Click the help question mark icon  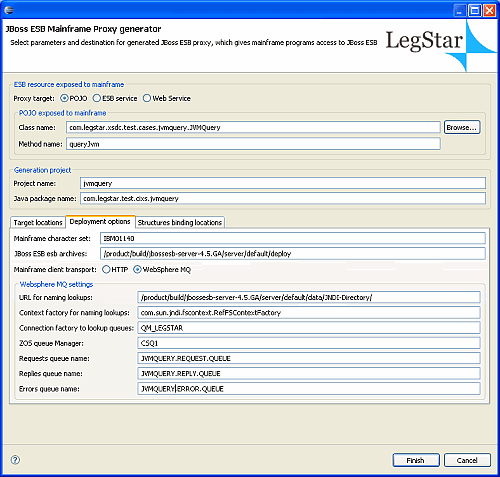tap(15, 460)
